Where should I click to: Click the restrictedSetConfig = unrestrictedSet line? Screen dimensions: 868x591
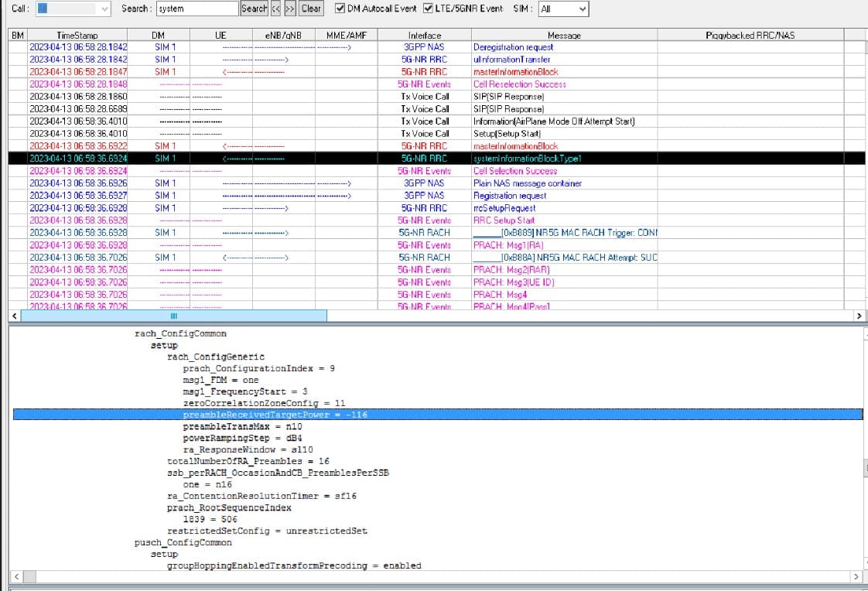click(268, 531)
